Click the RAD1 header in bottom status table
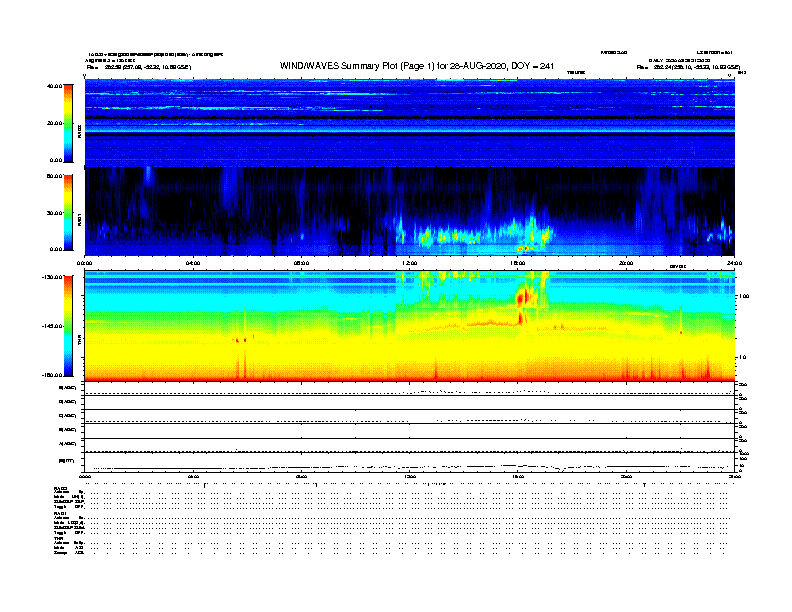The height and width of the screenshot is (612, 792). 60,514
